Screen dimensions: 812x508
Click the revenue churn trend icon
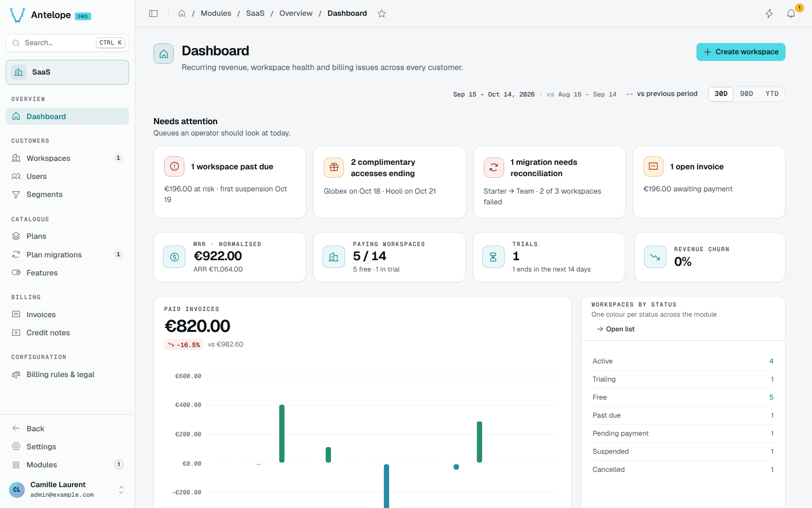[x=655, y=257]
